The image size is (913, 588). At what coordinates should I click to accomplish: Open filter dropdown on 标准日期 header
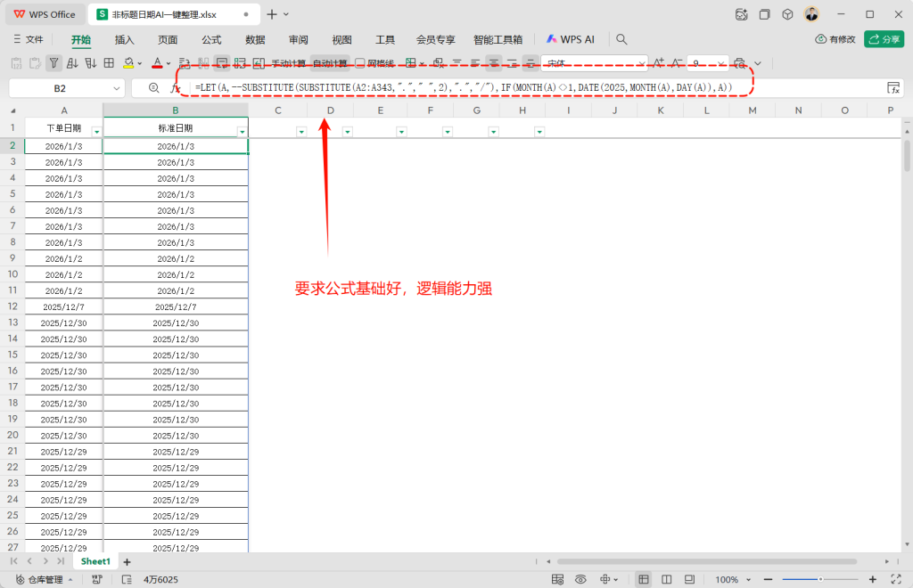243,132
